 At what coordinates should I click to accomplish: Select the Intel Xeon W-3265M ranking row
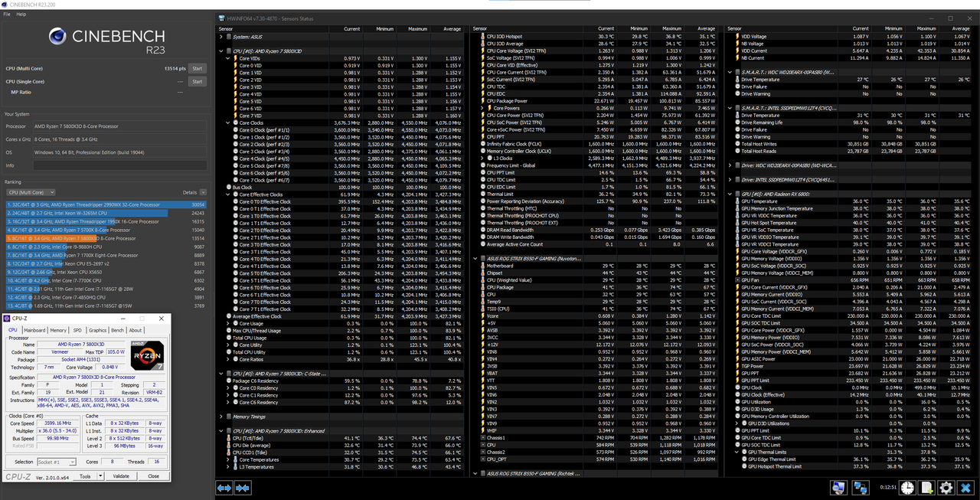click(x=105, y=213)
